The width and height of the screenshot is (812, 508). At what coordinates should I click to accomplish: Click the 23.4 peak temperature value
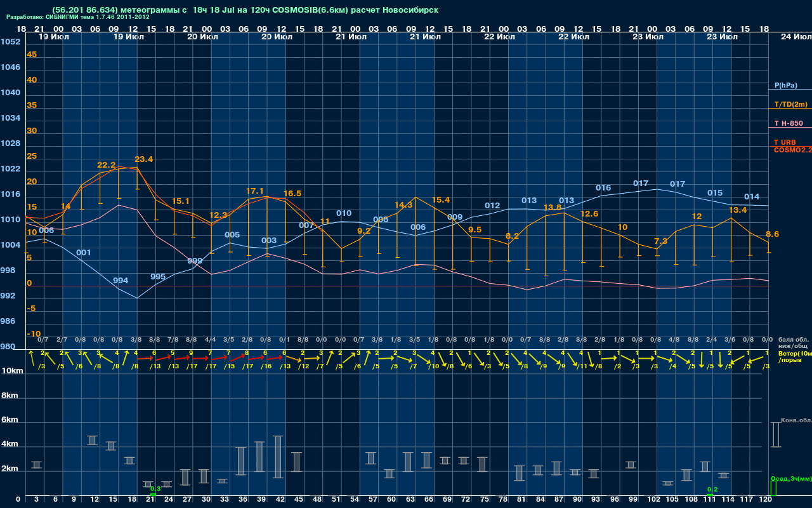[143, 159]
